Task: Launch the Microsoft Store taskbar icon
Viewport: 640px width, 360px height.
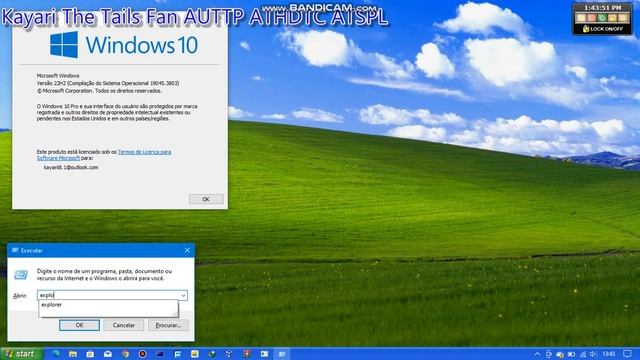Action: click(90, 354)
